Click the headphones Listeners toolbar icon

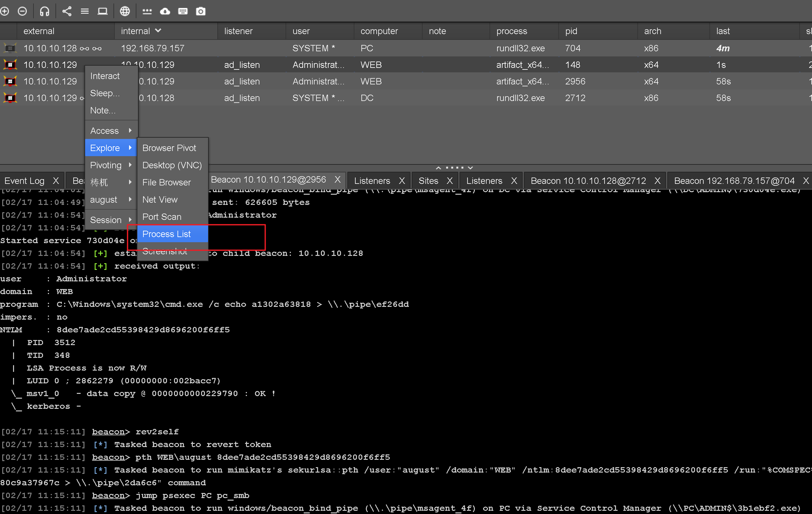[45, 11]
